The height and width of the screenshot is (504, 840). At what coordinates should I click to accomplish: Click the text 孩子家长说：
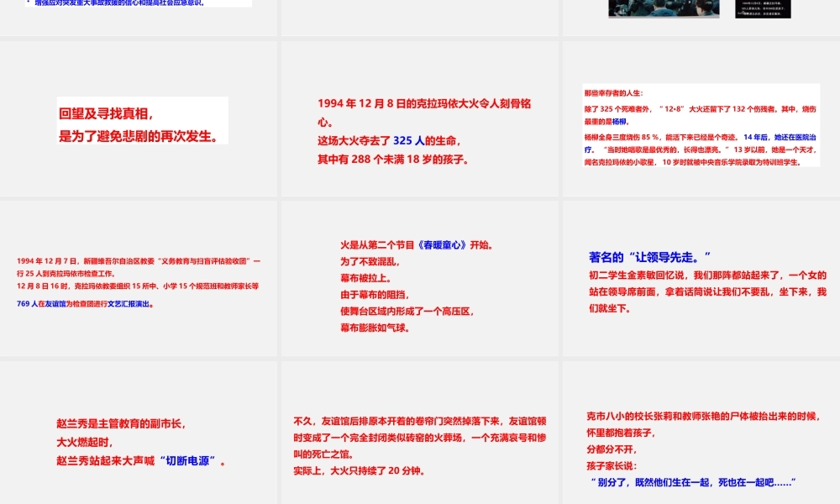(x=612, y=466)
